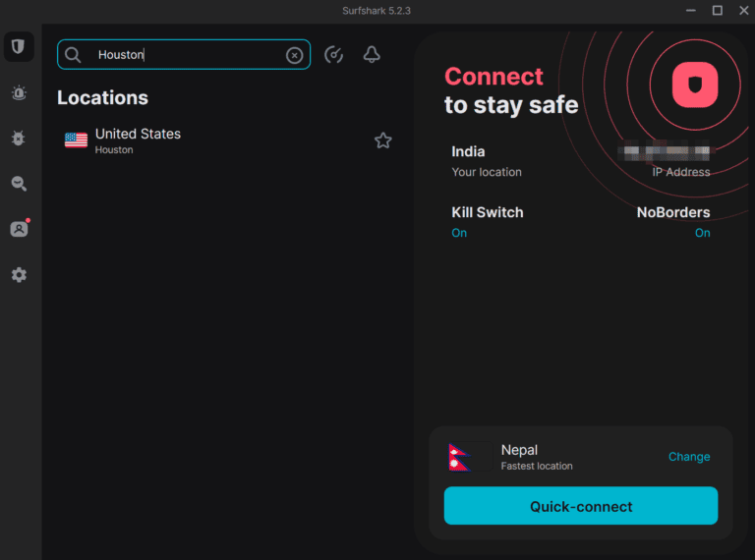Open the Antivirus bug icon in sidebar

tap(19, 139)
